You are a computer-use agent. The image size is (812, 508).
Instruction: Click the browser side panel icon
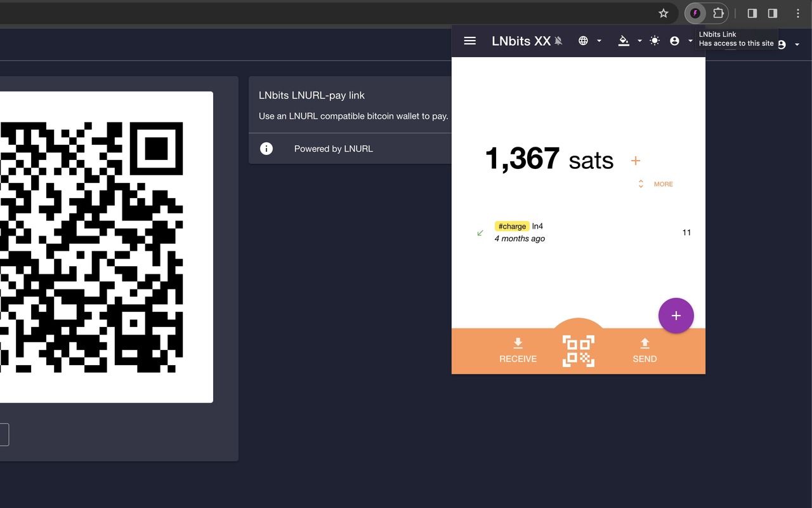tap(773, 13)
